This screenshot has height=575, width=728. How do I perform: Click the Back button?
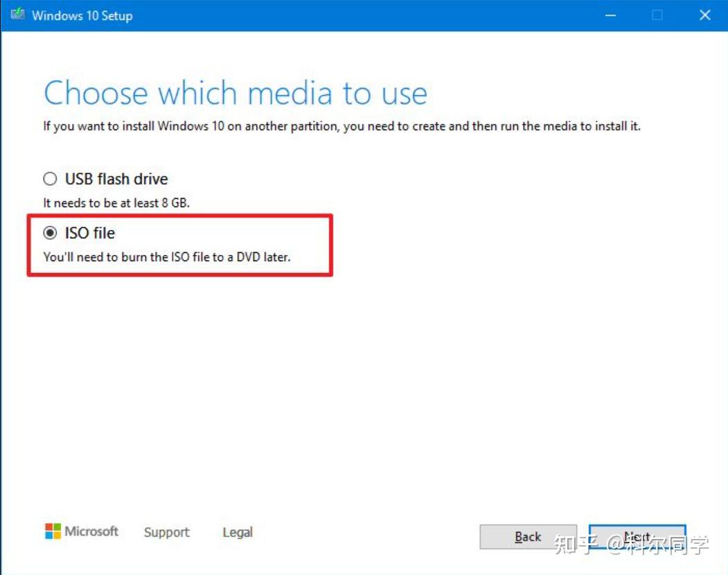528,537
